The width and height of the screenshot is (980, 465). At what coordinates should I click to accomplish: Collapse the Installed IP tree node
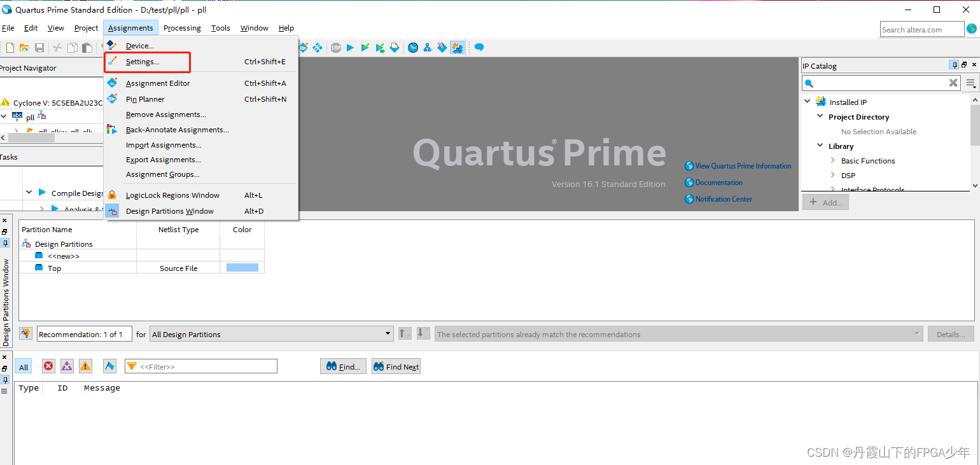[x=808, y=101]
